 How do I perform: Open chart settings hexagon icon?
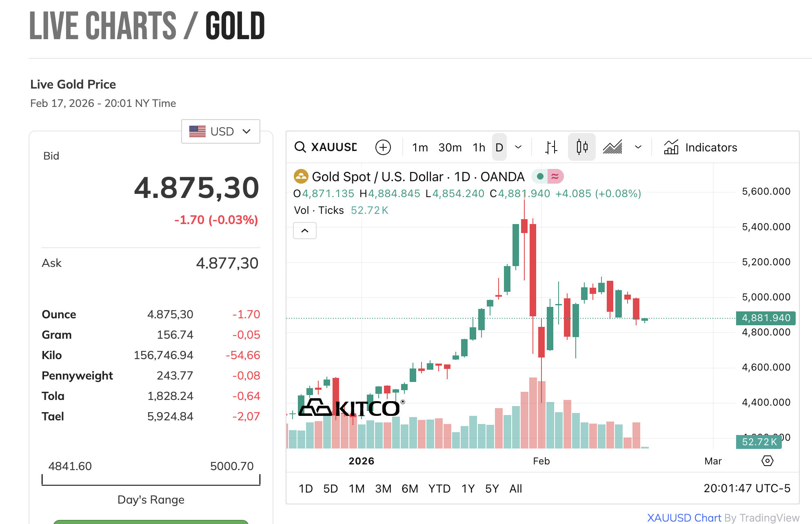(x=767, y=461)
